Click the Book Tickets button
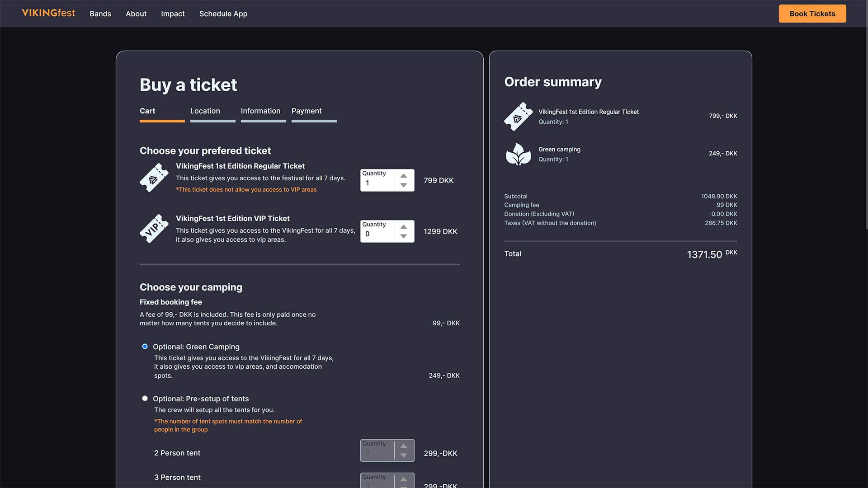The height and width of the screenshot is (488, 868). [x=812, y=14]
